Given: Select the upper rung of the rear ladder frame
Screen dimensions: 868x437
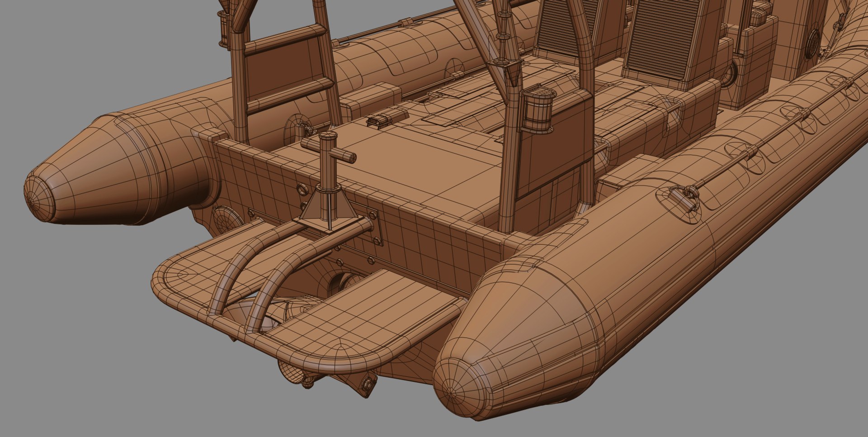Looking at the screenshot, I should tap(284, 39).
